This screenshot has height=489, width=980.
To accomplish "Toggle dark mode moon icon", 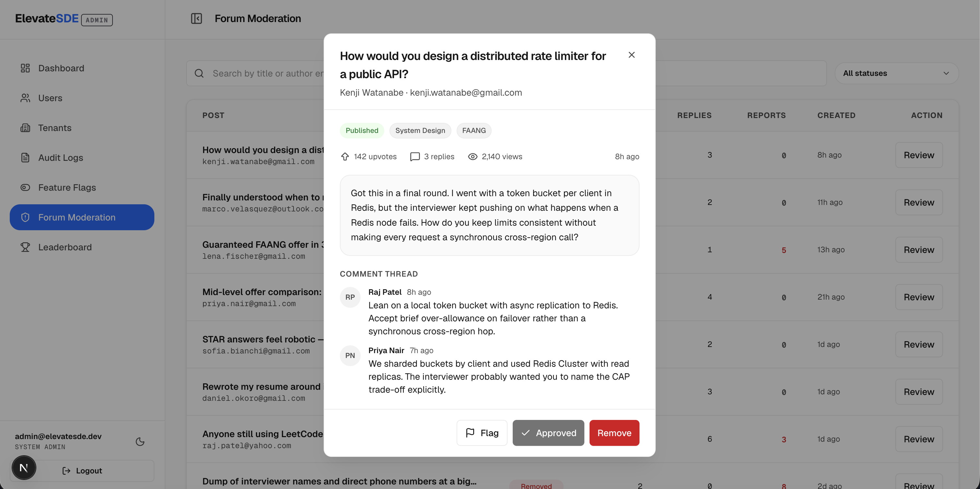I will pyautogui.click(x=140, y=441).
